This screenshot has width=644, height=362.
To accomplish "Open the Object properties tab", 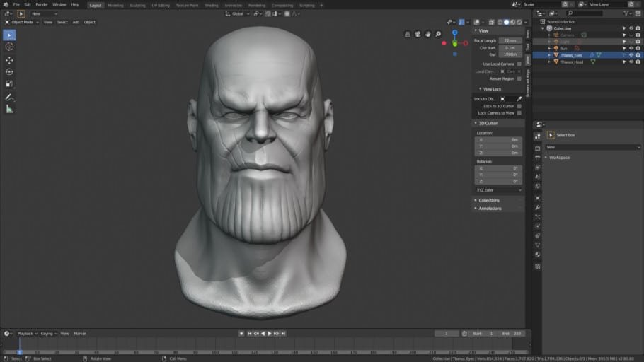I will point(538,198).
